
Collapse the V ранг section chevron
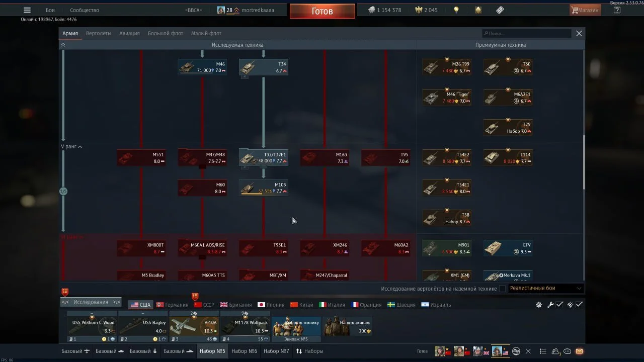[x=80, y=147]
